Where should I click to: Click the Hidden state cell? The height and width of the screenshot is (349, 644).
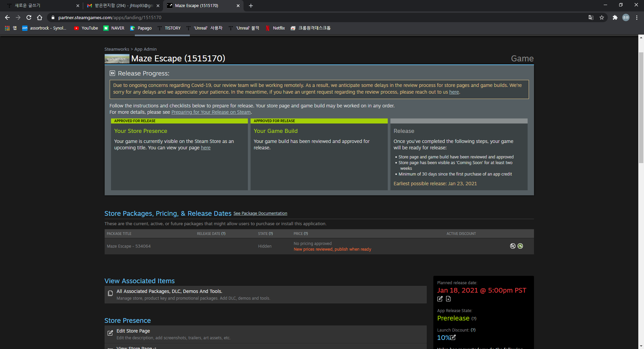(x=265, y=246)
